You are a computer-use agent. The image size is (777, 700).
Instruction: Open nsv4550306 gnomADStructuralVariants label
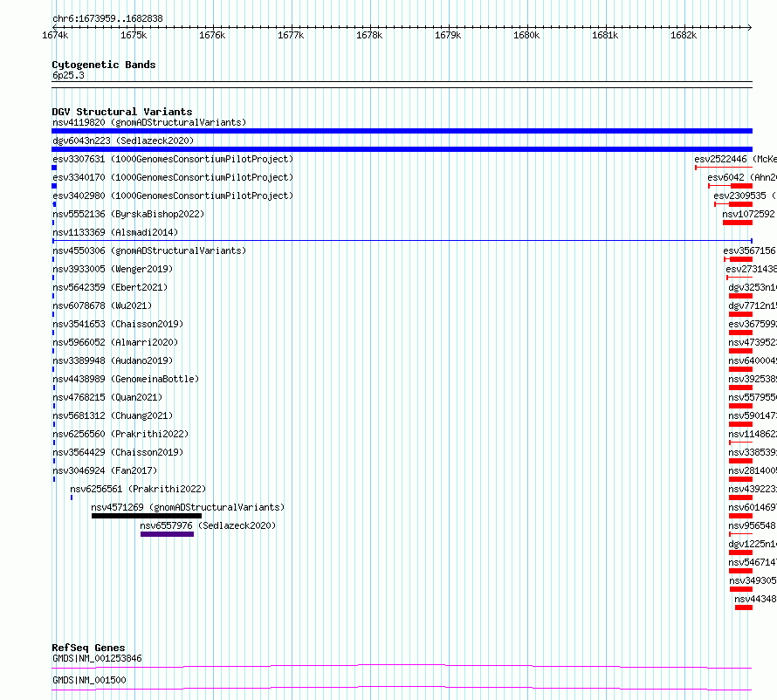pos(149,250)
